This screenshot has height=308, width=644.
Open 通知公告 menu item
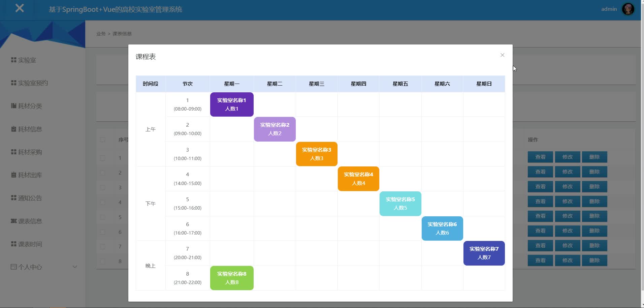coord(30,198)
